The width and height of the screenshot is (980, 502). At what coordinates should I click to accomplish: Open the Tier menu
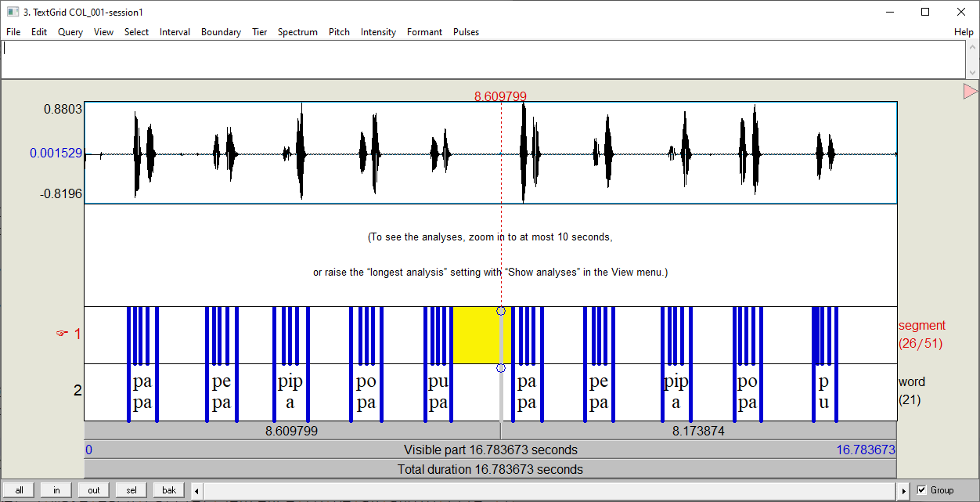pyautogui.click(x=259, y=32)
